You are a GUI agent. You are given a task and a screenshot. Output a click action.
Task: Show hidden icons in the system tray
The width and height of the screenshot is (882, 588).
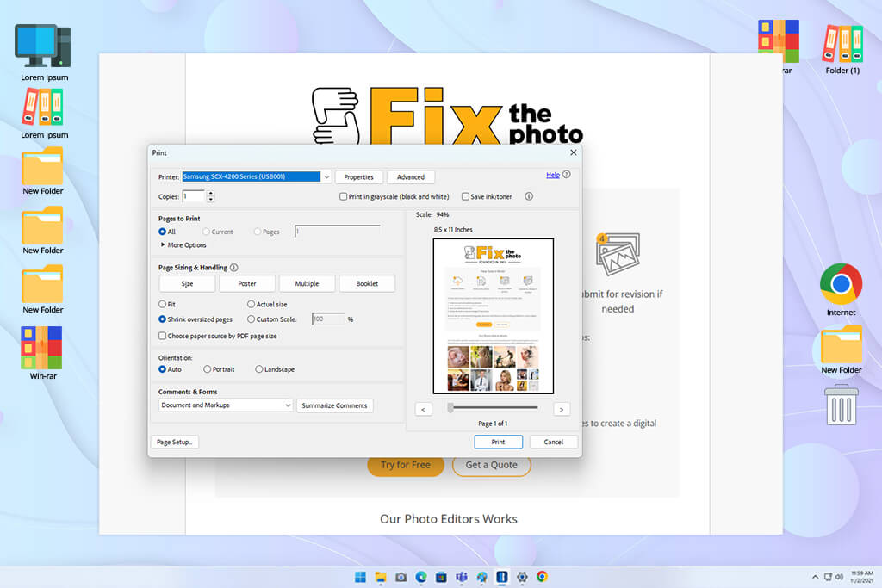pos(815,577)
